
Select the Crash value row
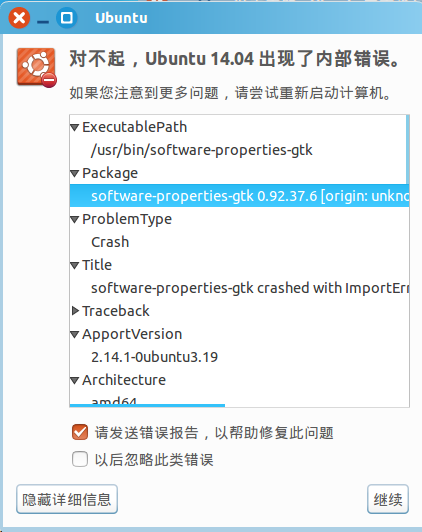pyautogui.click(x=239, y=242)
